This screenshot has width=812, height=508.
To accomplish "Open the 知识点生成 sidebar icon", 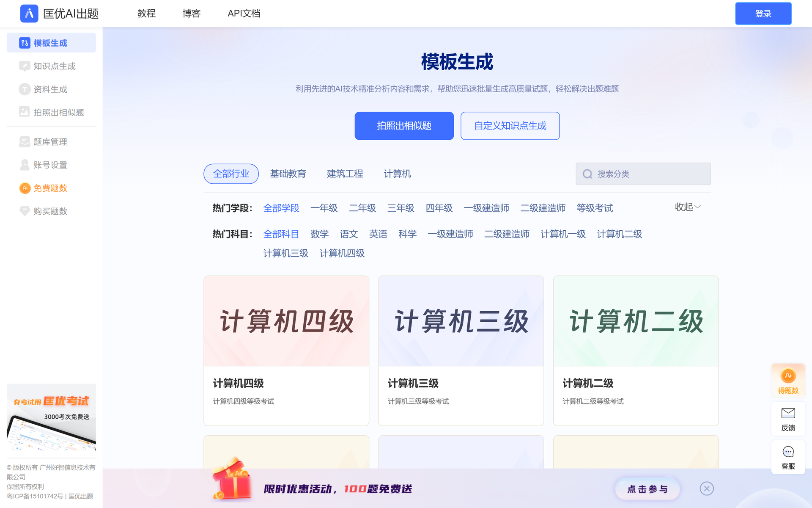I will pos(25,66).
